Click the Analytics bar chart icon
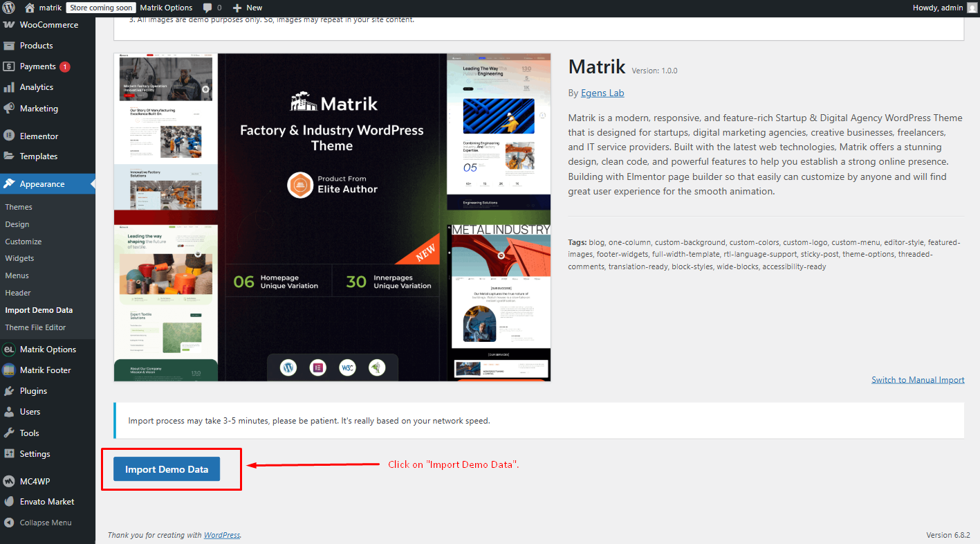 click(x=9, y=87)
